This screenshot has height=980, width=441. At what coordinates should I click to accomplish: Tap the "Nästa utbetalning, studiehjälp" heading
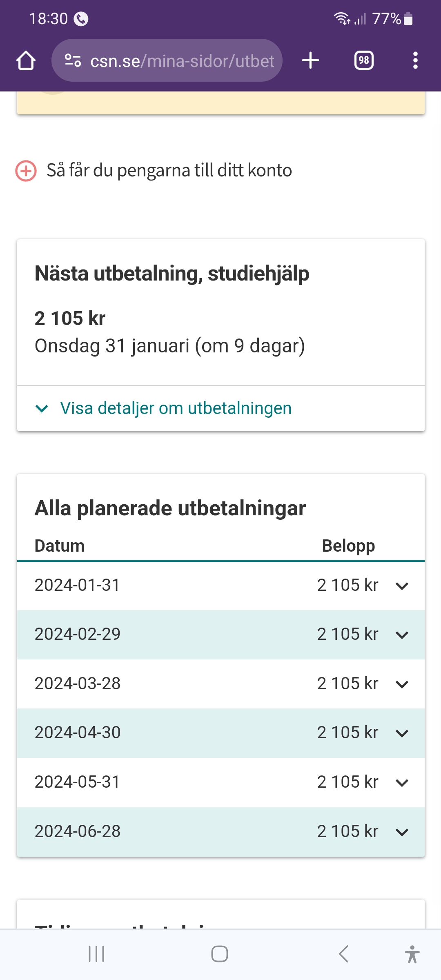pos(172,274)
